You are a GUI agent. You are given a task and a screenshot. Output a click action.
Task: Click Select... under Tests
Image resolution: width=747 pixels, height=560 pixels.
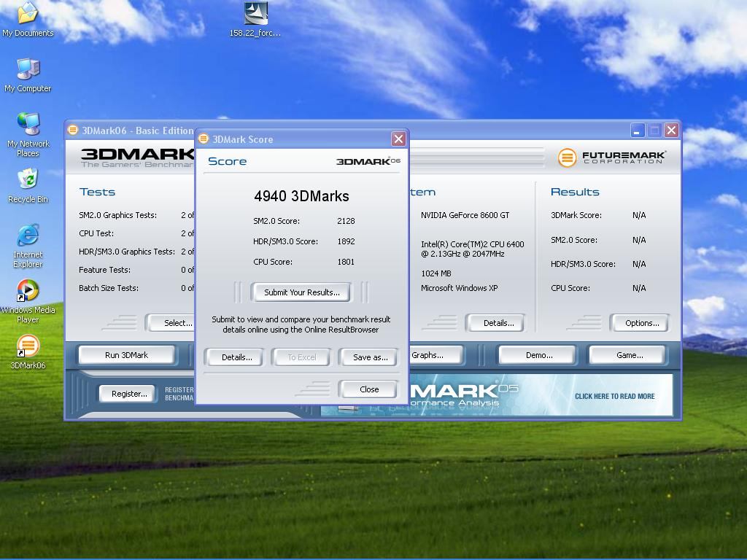171,323
